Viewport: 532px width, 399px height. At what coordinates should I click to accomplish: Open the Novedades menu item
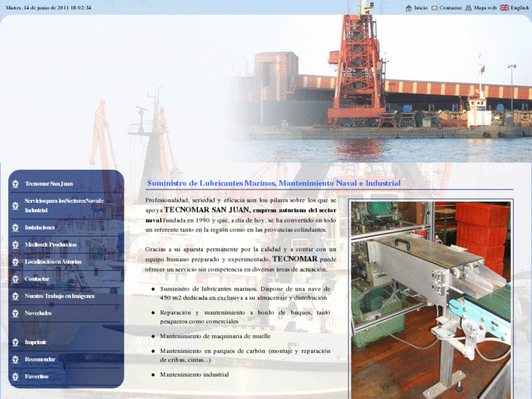(38, 313)
